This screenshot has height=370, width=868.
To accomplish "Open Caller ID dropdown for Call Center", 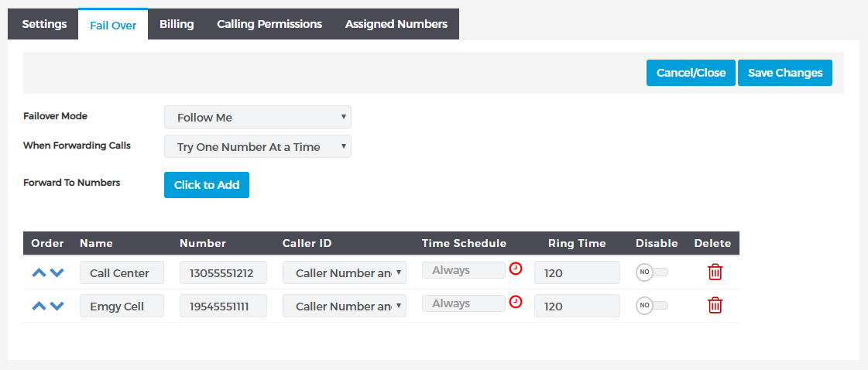I will coord(345,272).
